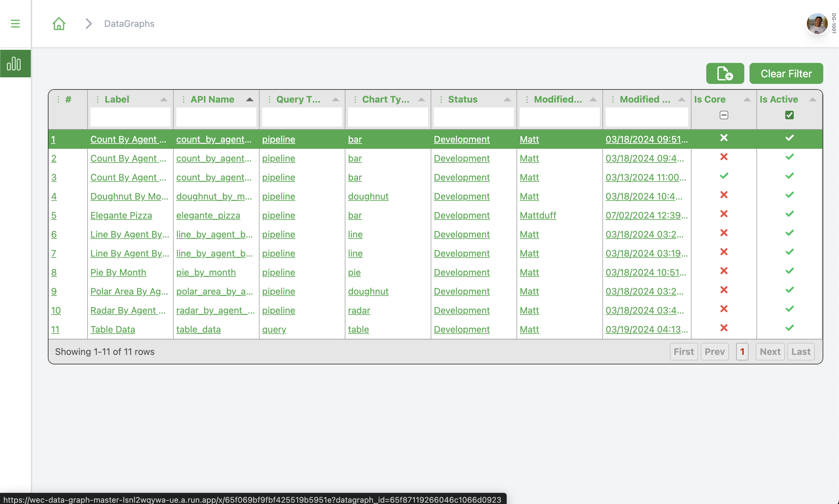The height and width of the screenshot is (504, 839).
Task: Click the Label column sort arrow
Action: pyautogui.click(x=165, y=99)
